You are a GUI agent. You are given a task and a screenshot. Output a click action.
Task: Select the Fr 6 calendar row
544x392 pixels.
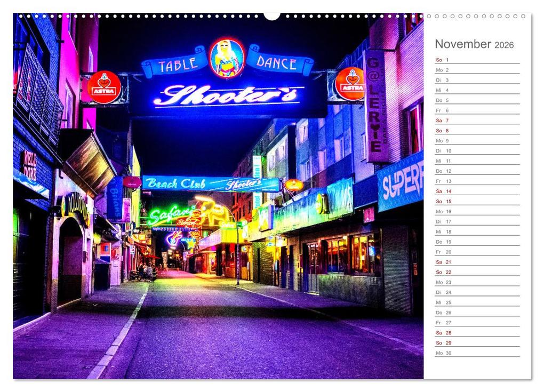[477, 110]
